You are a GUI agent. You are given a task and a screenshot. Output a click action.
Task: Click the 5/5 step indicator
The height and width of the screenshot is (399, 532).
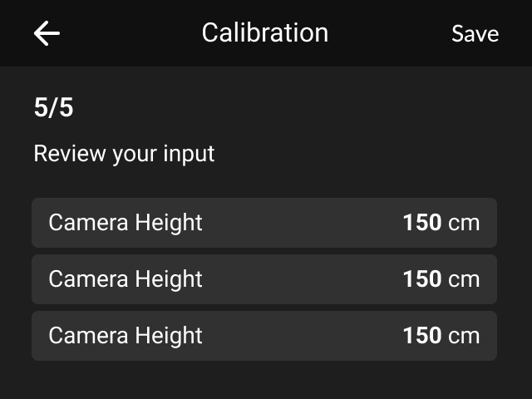pos(53,108)
